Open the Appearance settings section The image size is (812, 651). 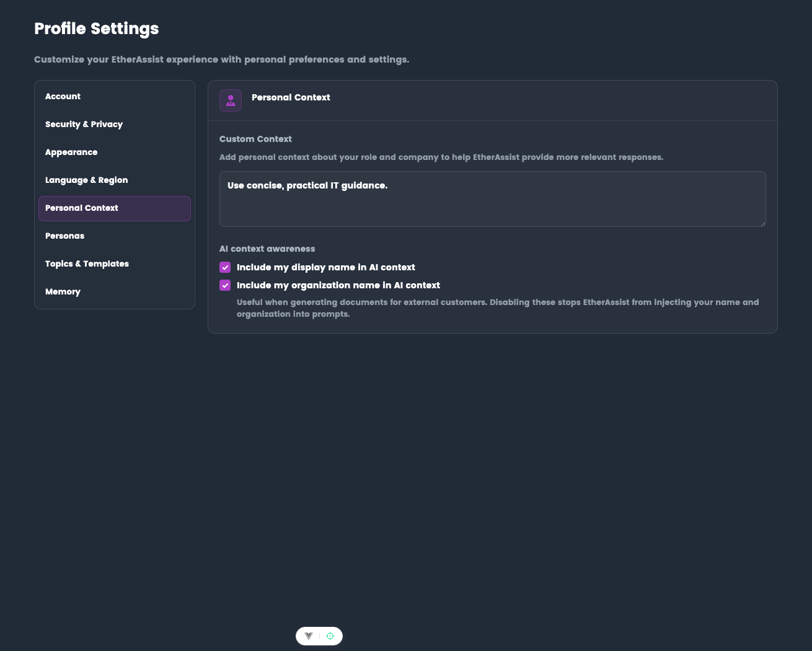tap(115, 153)
